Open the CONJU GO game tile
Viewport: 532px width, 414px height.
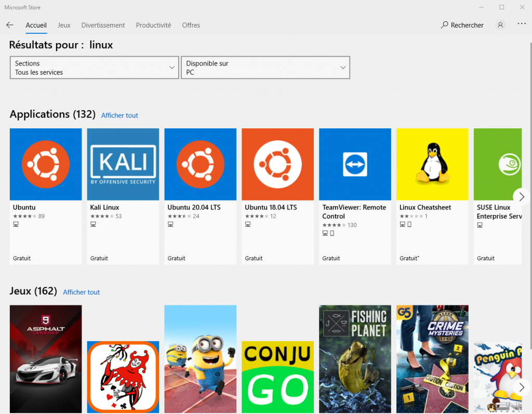point(278,377)
